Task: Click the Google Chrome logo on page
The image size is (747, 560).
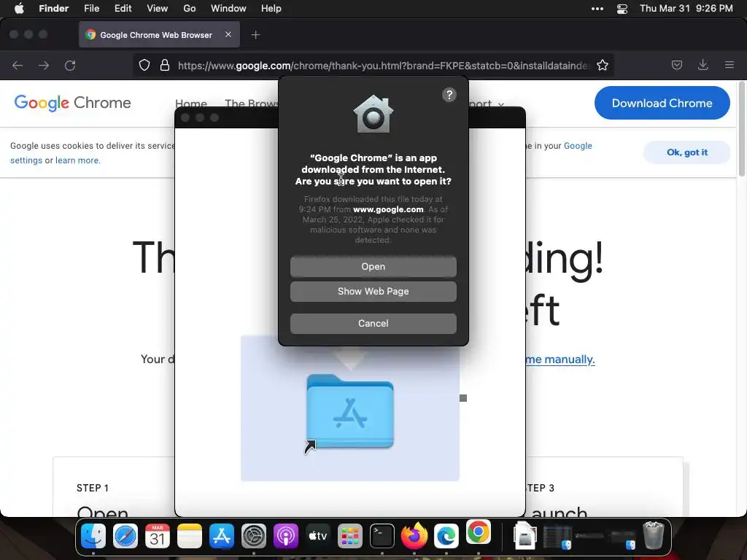Action: tap(72, 103)
